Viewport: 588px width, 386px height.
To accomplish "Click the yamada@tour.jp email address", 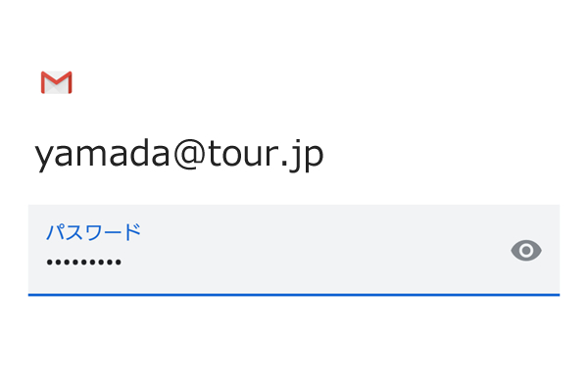I will click(x=179, y=155).
